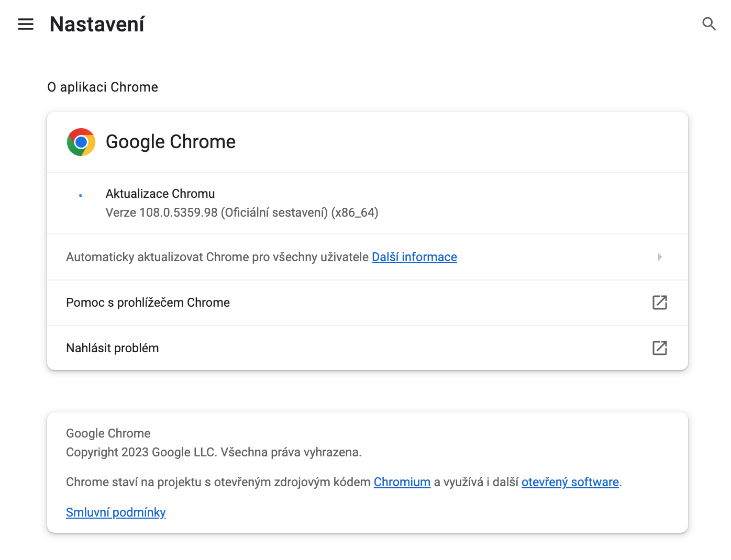Viewport: 731px width, 560px height.
Task: Click the Google Chrome logo icon
Action: [x=81, y=142]
